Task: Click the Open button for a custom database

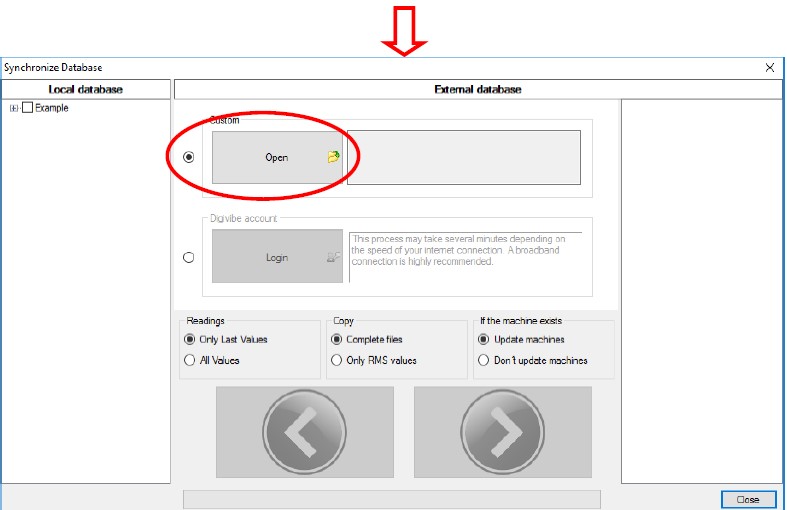Action: pos(277,158)
